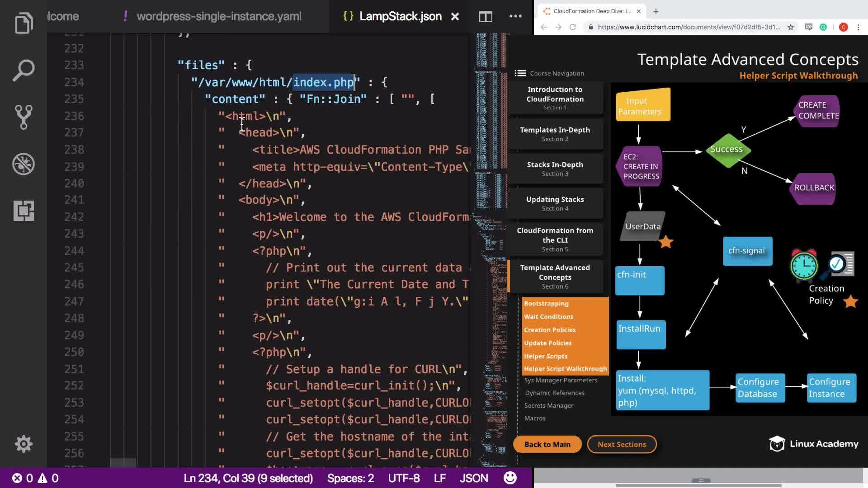Toggle the Course Navigation hamburger menu
The image size is (868, 488).
520,73
